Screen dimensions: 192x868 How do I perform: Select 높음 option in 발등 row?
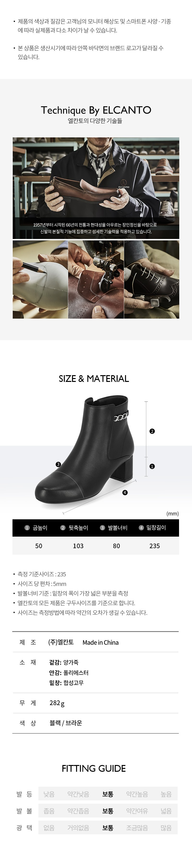[x=166, y=794]
